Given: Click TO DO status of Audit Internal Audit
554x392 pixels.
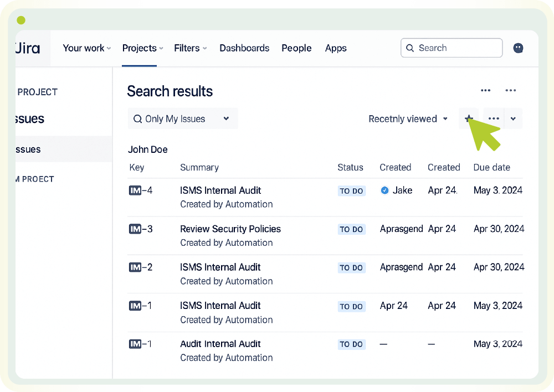Looking at the screenshot, I should [x=351, y=344].
